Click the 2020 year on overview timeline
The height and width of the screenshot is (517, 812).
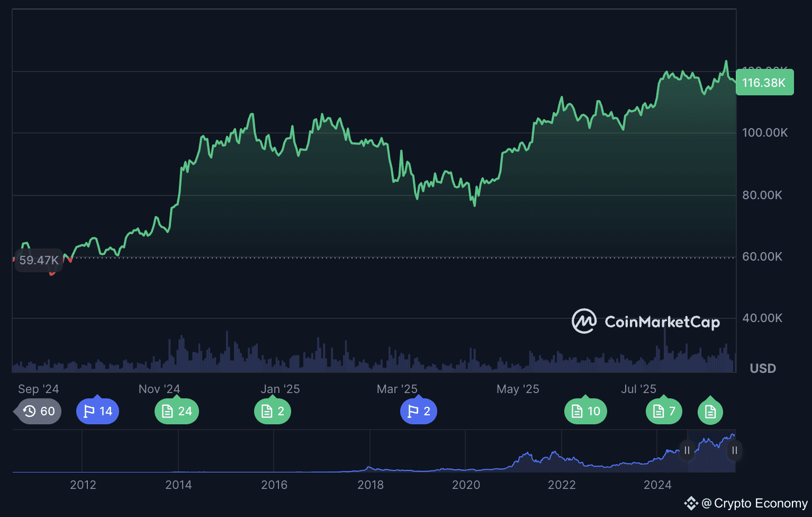[466, 485]
